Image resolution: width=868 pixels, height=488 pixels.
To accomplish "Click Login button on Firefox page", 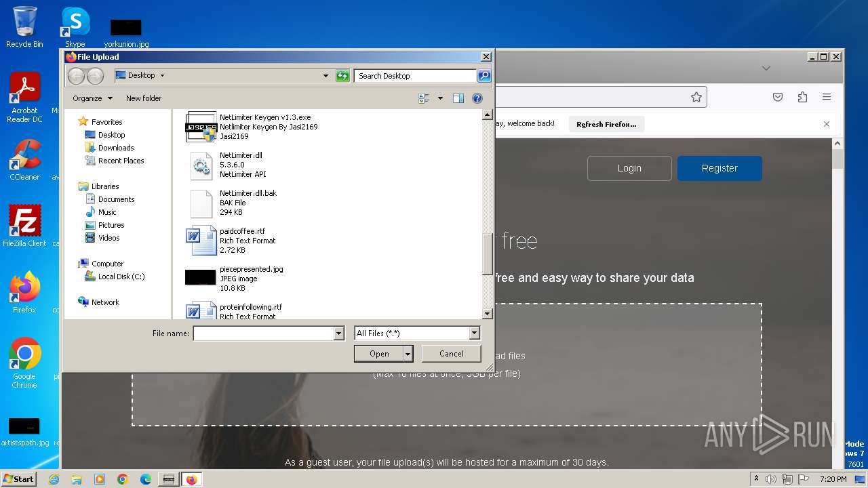I will pos(629,168).
